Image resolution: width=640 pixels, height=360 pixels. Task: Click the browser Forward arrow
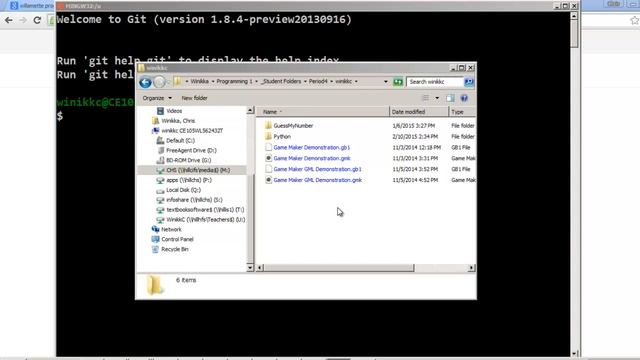tap(23, 20)
